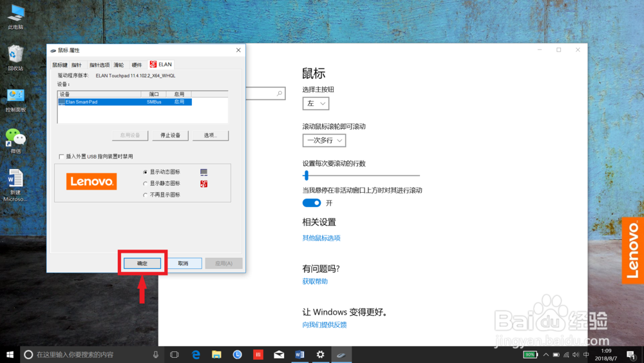Open the 其他鼠标选项 link
Screen dimensions: 644x363
[x=321, y=238]
